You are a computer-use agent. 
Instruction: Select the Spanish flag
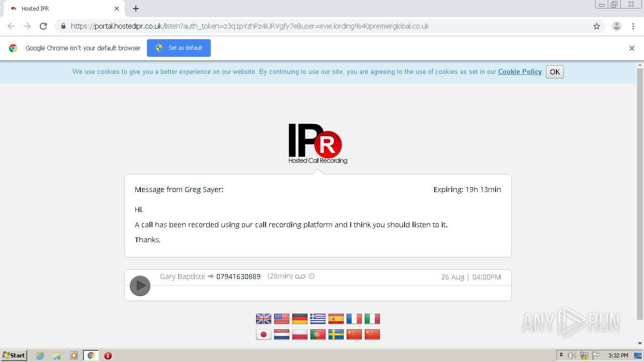point(336,319)
